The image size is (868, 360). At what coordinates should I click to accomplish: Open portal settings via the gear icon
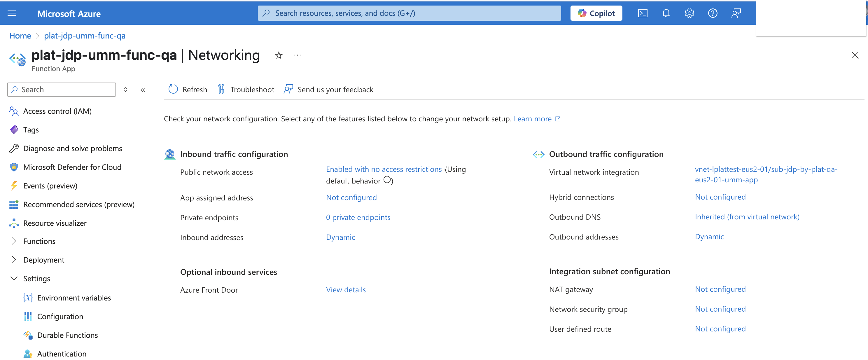coord(689,13)
